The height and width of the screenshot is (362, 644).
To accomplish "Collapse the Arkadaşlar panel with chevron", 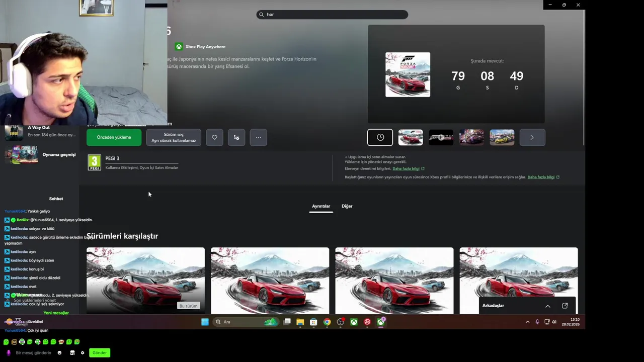I will [x=548, y=306].
